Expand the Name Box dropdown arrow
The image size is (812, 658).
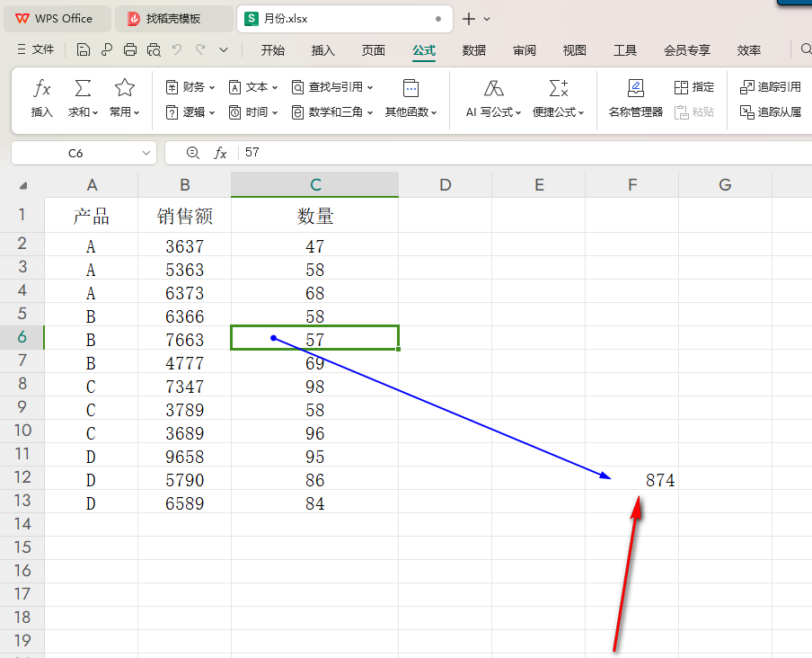point(146,154)
